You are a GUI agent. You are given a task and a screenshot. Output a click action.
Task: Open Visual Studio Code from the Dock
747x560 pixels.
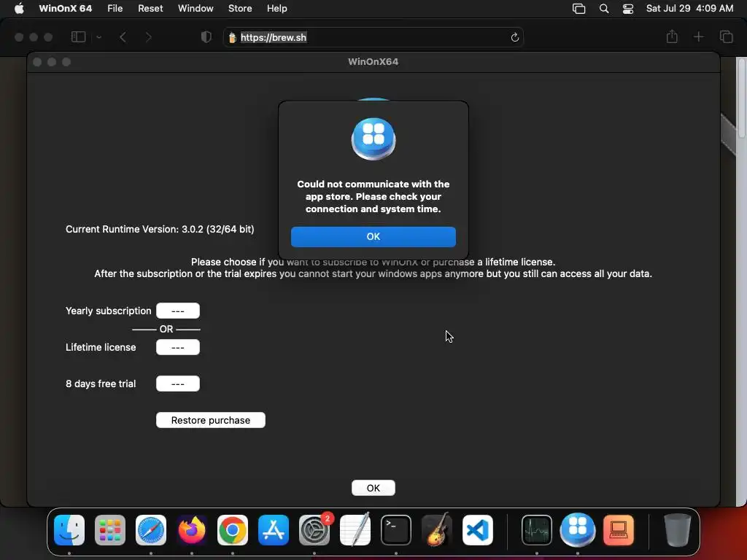click(478, 530)
